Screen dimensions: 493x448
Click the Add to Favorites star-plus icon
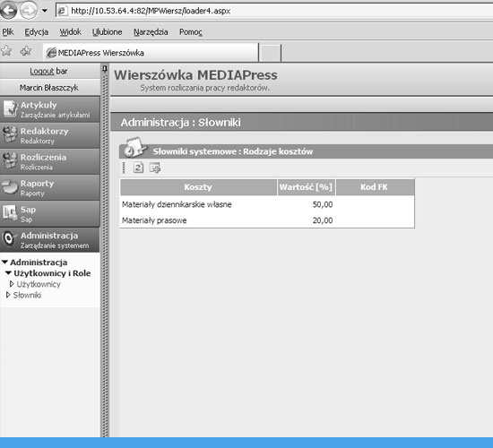(26, 50)
